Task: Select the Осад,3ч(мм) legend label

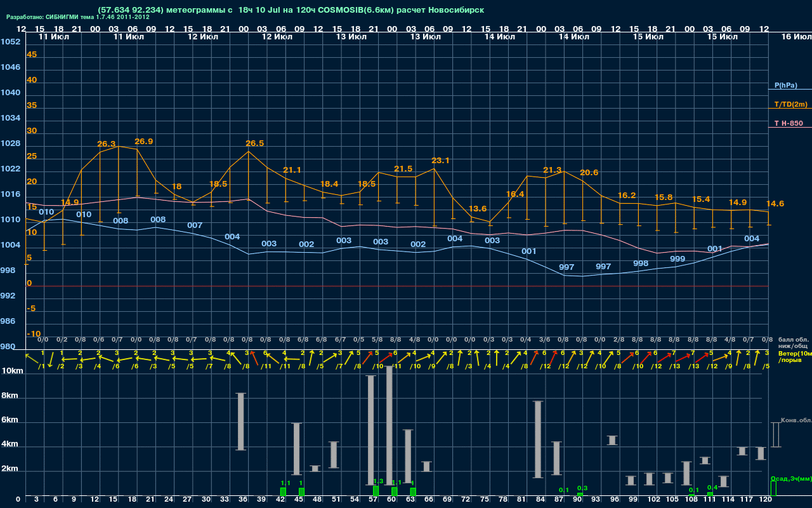Action: pyautogui.click(x=791, y=478)
